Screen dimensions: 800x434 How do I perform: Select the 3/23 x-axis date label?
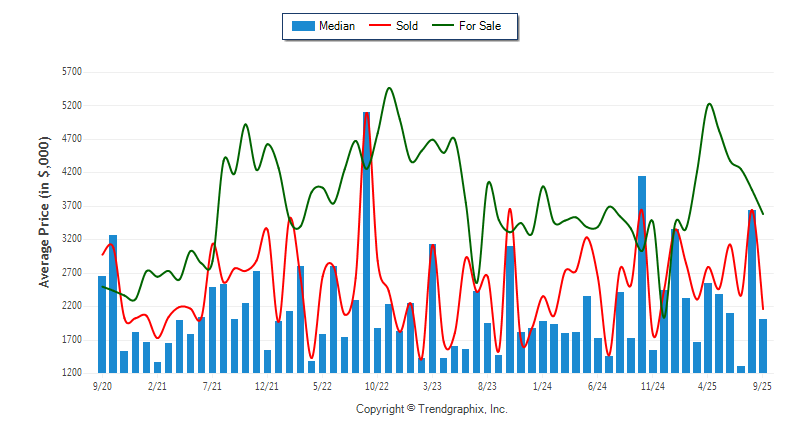coord(432,385)
